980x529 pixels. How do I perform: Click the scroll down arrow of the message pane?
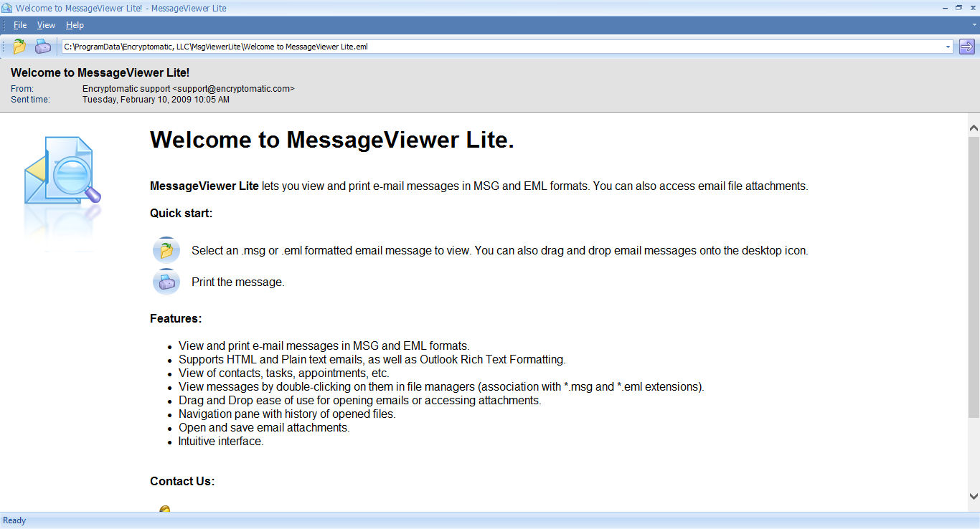pyautogui.click(x=974, y=496)
